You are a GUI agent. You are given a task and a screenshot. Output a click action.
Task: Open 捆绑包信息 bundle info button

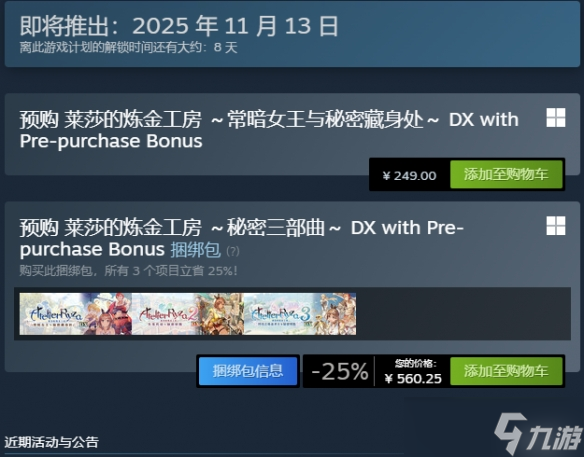click(248, 371)
